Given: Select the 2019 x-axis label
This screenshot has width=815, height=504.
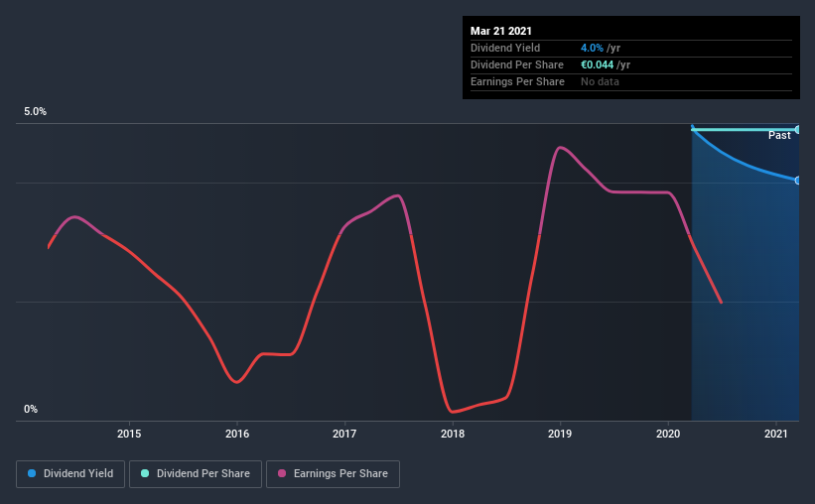Looking at the screenshot, I should (560, 434).
